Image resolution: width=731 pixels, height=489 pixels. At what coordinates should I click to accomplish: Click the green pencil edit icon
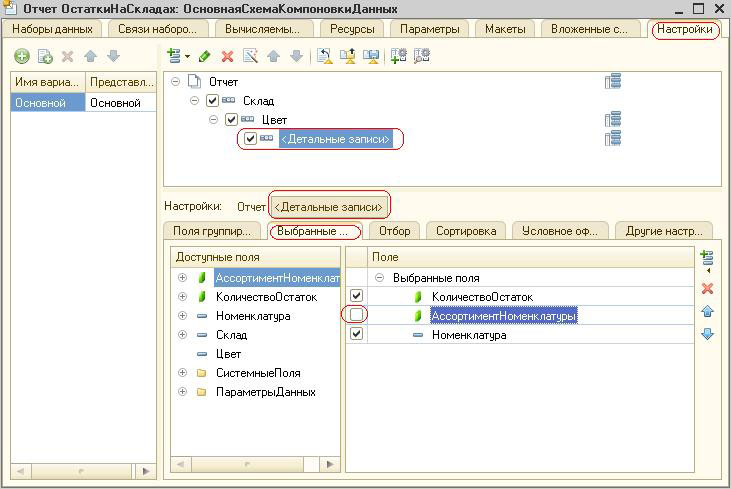pos(205,57)
